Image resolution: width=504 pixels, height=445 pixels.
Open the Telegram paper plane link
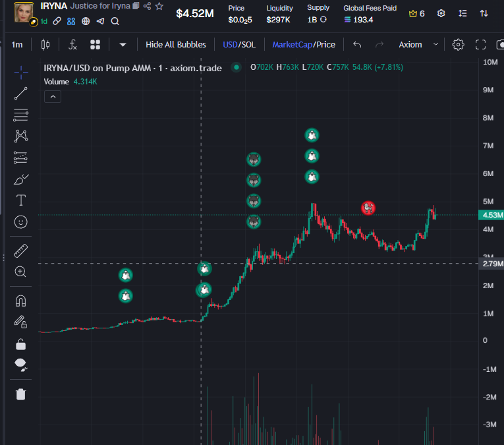pos(100,21)
